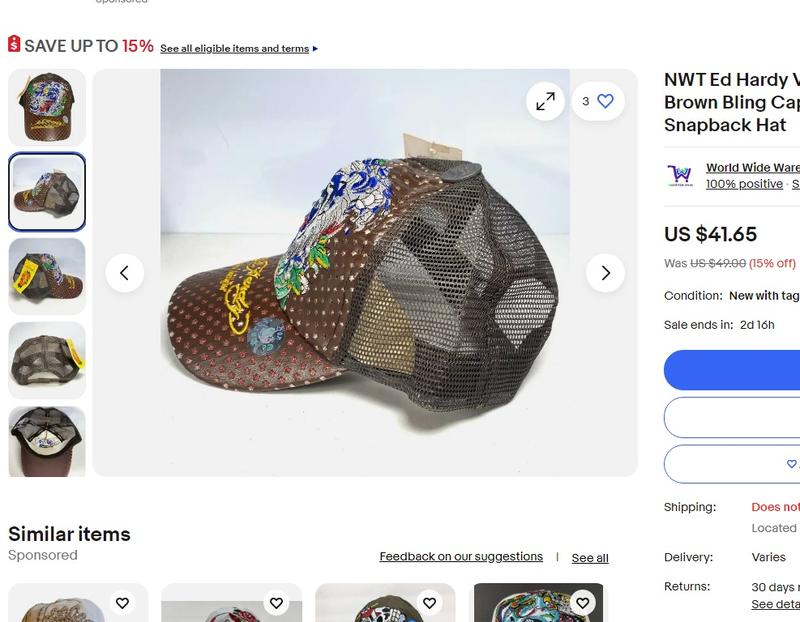Open "See all eligible items and terms" link

click(234, 48)
